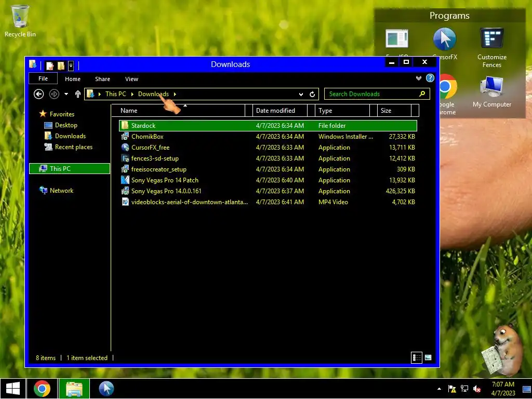
Task: Select Sony Vegas Pro 14.0.0.161 file
Action: click(268, 191)
